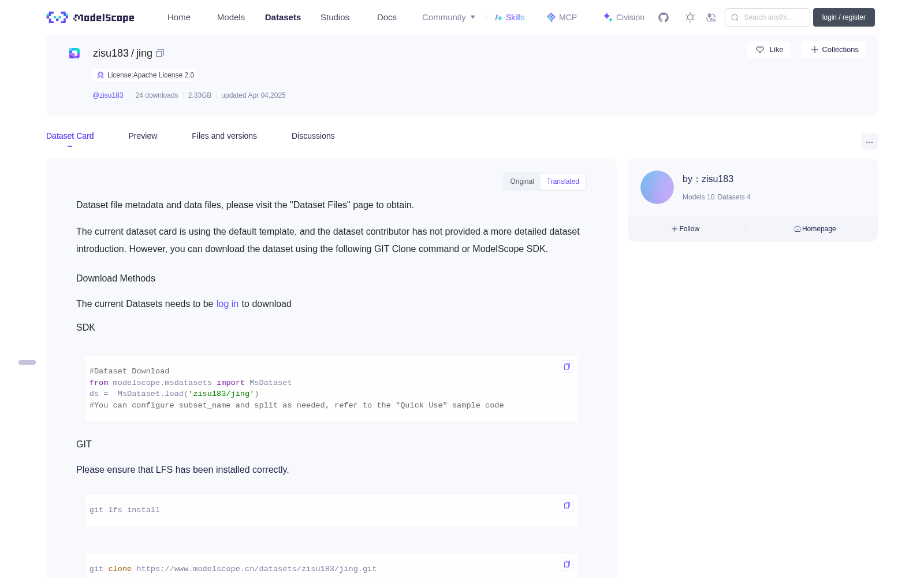The image size is (924, 578).
Task: Copy the SDK code snippet
Action: click(x=567, y=366)
